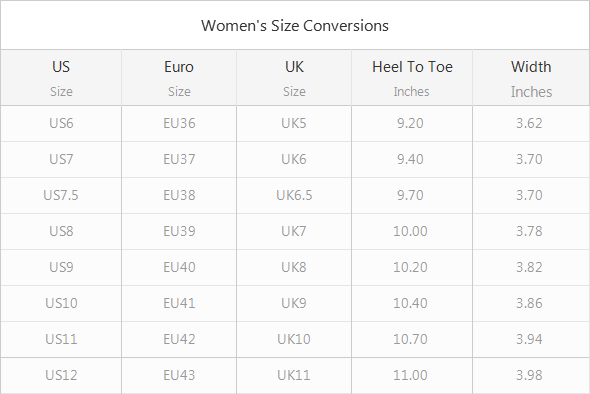Click the 11.00 heel to toe value
The height and width of the screenshot is (394, 590).
coord(410,376)
